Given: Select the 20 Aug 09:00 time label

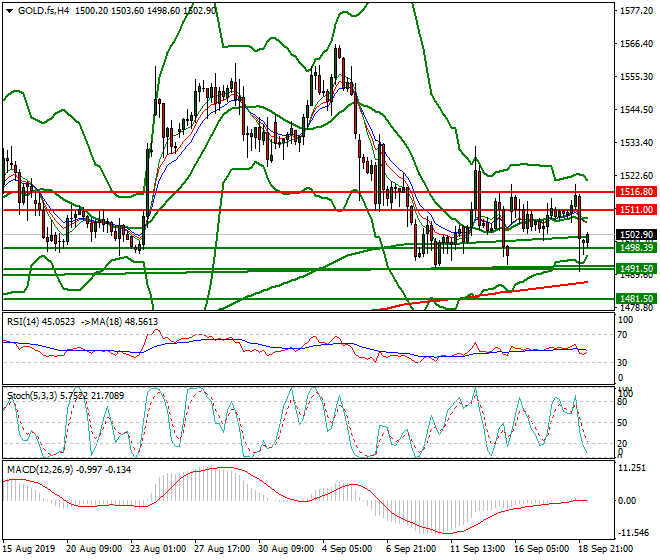Looking at the screenshot, I should tap(94, 549).
